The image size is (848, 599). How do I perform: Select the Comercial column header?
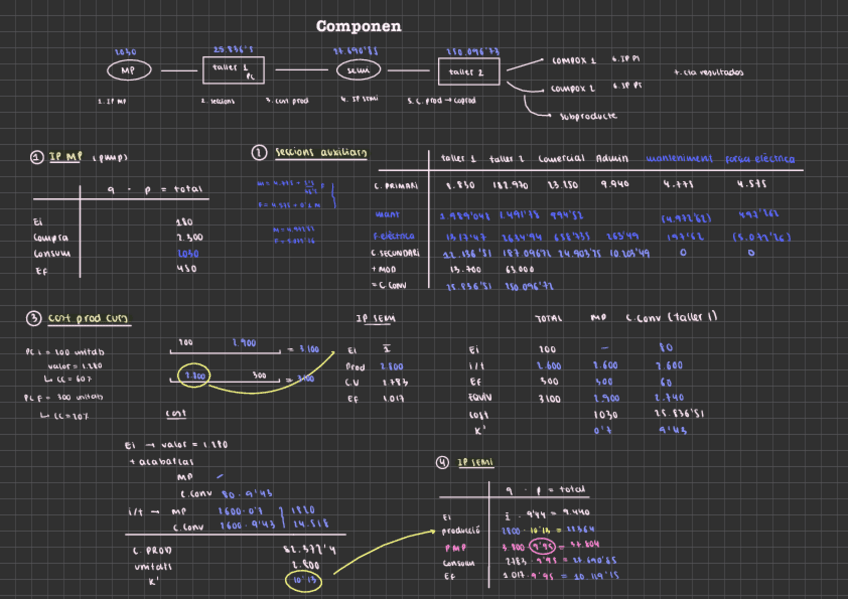click(x=561, y=158)
